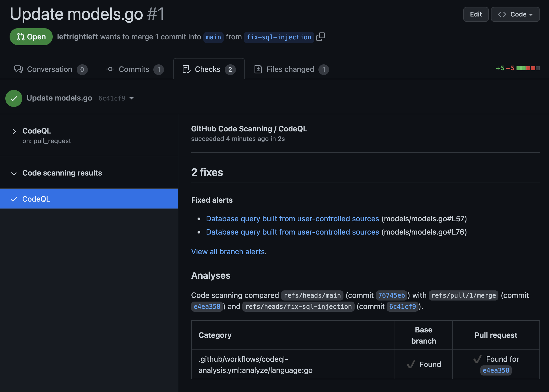Screen dimensions: 549x392
Task: Open the models.go#L57 fixed alert link
Action: coord(292,219)
